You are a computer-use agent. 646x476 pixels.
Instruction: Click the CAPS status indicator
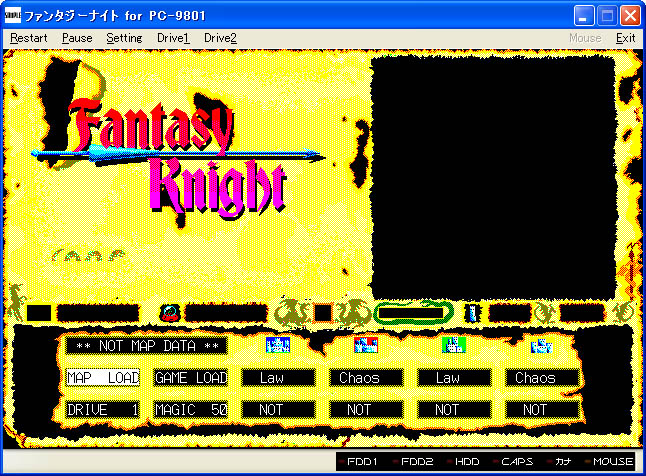514,462
